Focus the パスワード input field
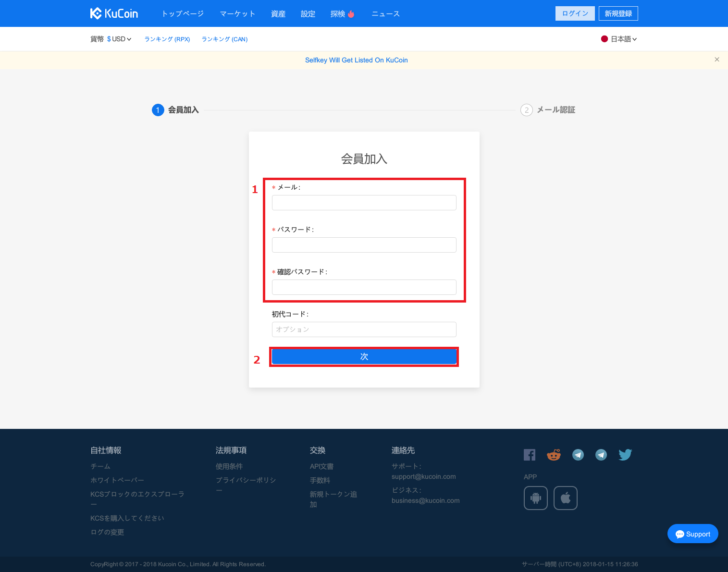This screenshot has height=572, width=728. pyautogui.click(x=364, y=245)
